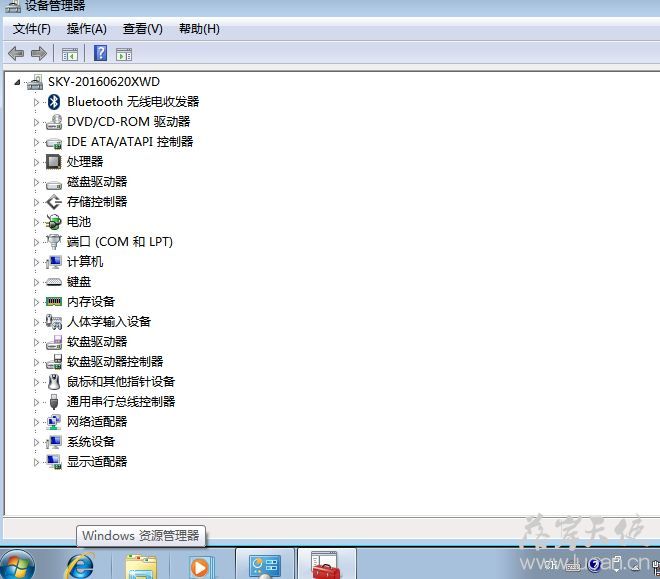This screenshot has width=660, height=579.
Task: Expand the DVD/CD-ROM 驱动器 node
Action: (36, 122)
